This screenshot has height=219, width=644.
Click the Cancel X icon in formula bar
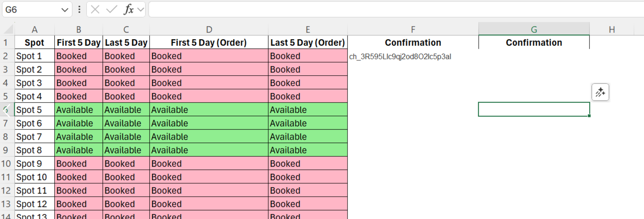(x=95, y=10)
